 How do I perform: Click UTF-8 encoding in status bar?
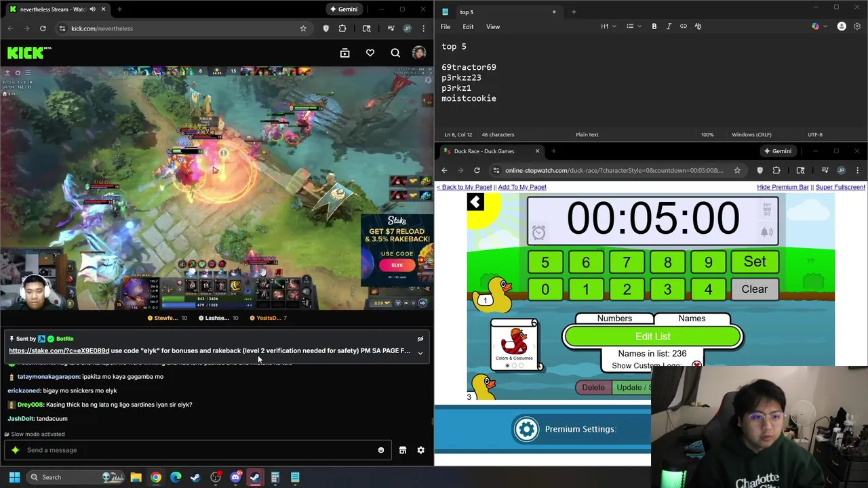(x=815, y=135)
